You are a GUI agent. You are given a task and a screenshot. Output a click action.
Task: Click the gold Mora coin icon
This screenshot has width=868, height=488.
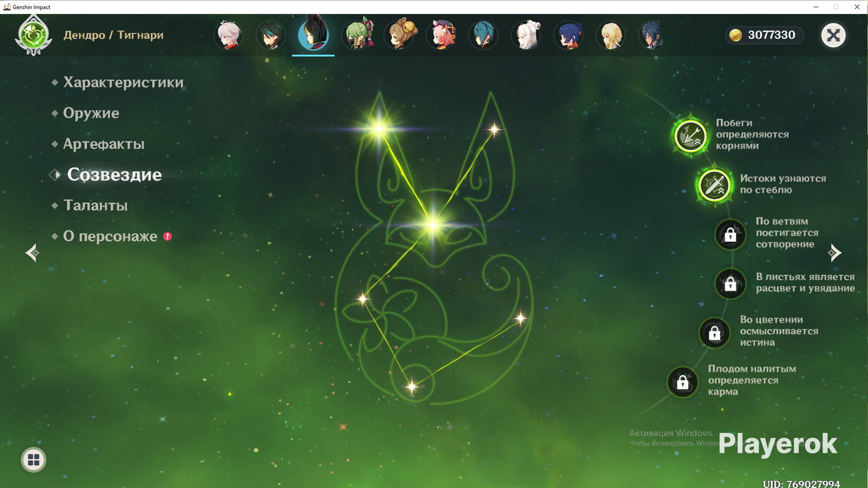pyautogui.click(x=736, y=35)
